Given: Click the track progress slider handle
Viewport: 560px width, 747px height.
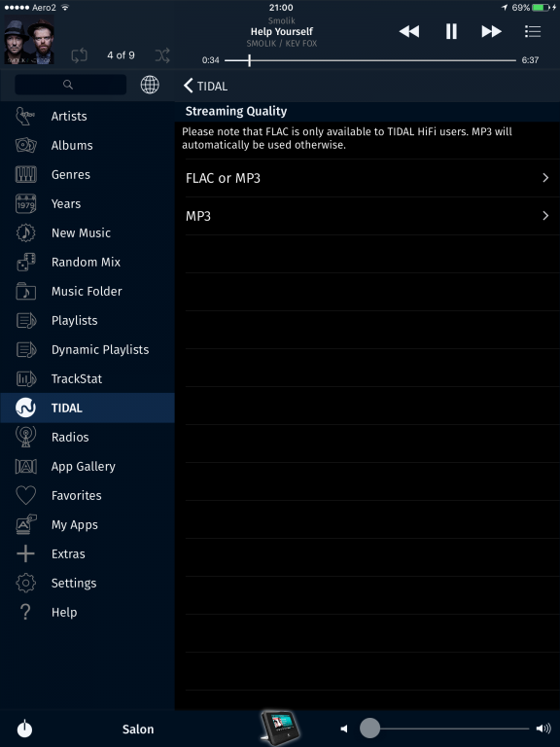Looking at the screenshot, I should coord(249,60).
